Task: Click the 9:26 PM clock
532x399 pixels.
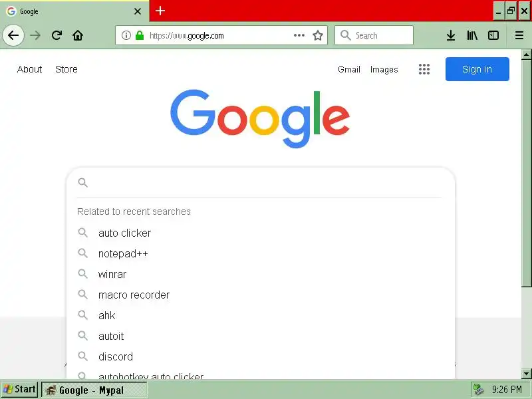Action: (x=507, y=390)
